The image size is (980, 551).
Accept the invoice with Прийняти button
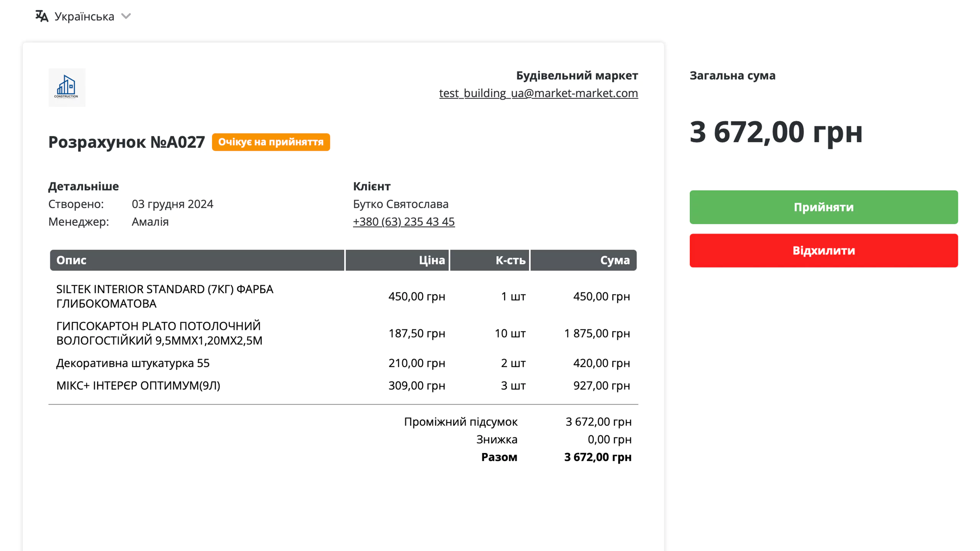tap(823, 207)
